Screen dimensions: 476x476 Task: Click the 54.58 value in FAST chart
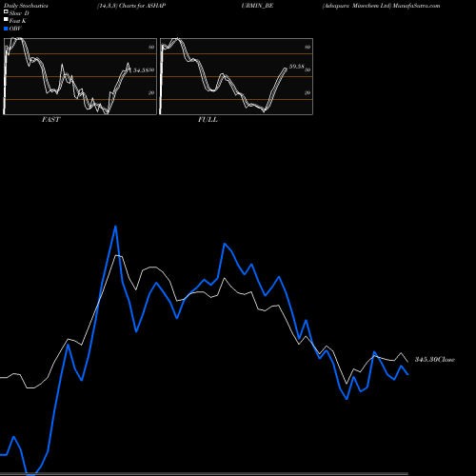click(x=141, y=70)
